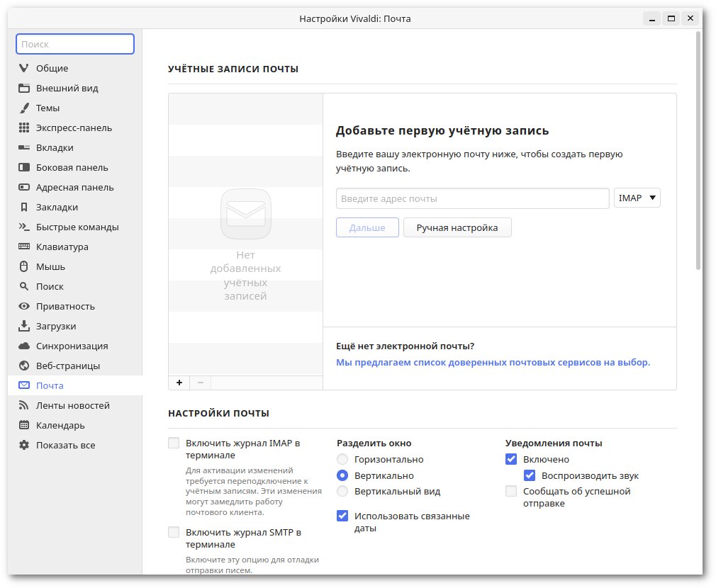
Task: Click the Ещё нет электронной почты? text
Action: pos(405,346)
